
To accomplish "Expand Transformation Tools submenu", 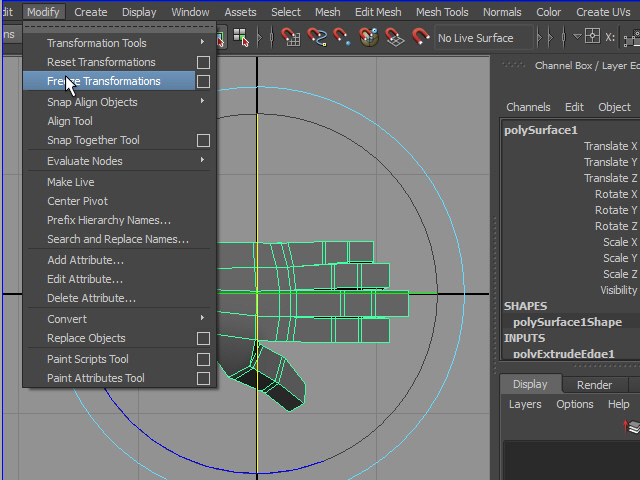I will coord(202,42).
